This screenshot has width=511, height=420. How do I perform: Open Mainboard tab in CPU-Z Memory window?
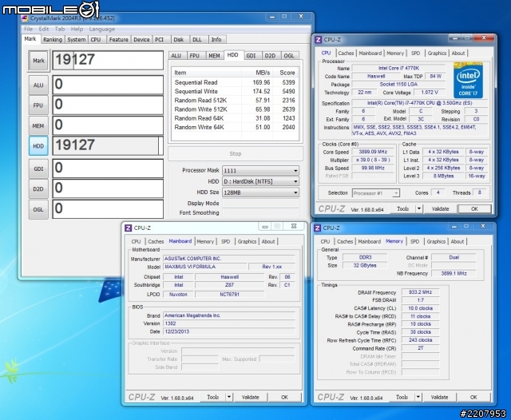coord(369,241)
